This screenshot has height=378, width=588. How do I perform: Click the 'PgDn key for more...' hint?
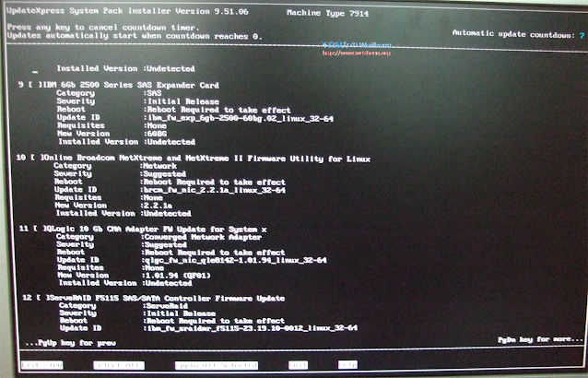pos(540,339)
